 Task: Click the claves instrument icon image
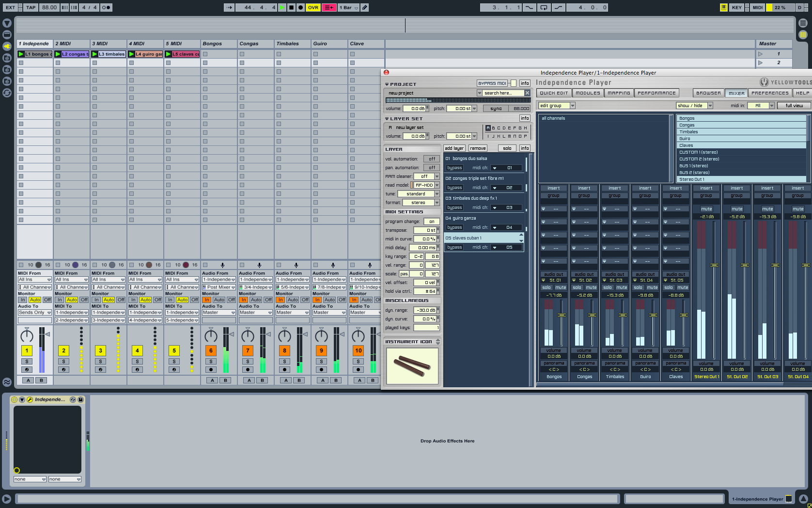click(x=412, y=365)
